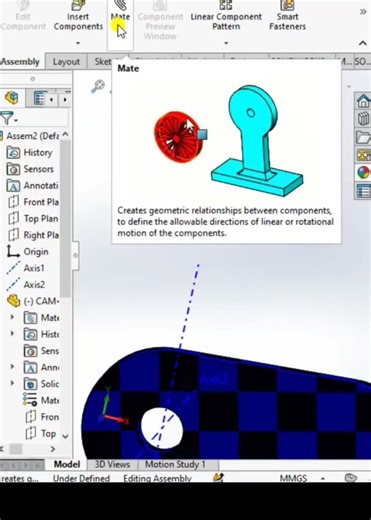371x520 pixels.
Task: Open SOLIDWORKS Resources home icon in task pane
Action: tap(363, 101)
